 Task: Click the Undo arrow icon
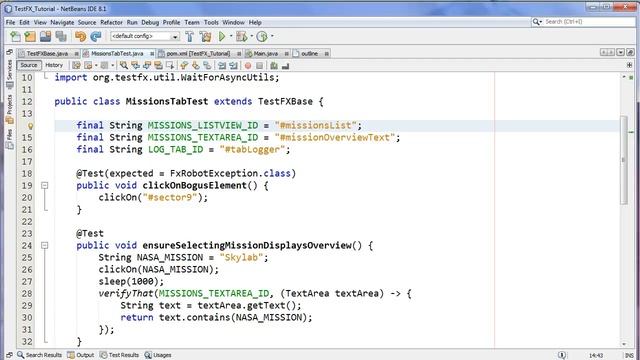pyautogui.click(x=80, y=36)
